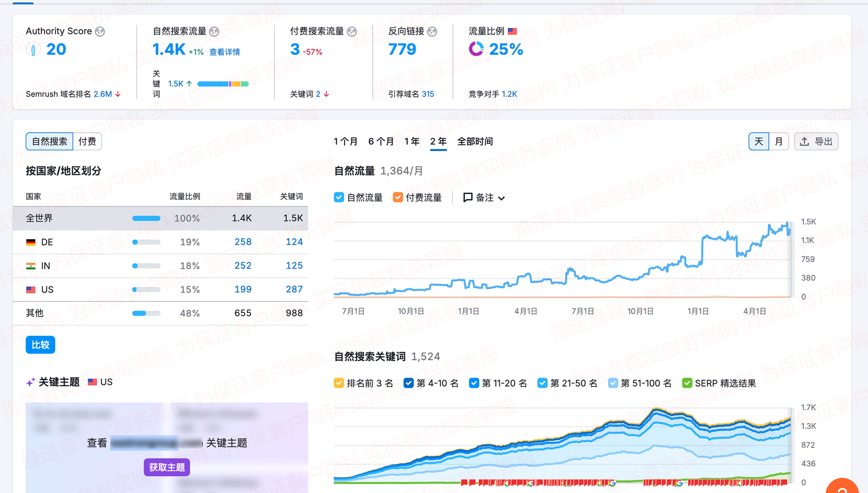Select the 1 年 time range
This screenshot has height=493, width=868.
coord(412,141)
